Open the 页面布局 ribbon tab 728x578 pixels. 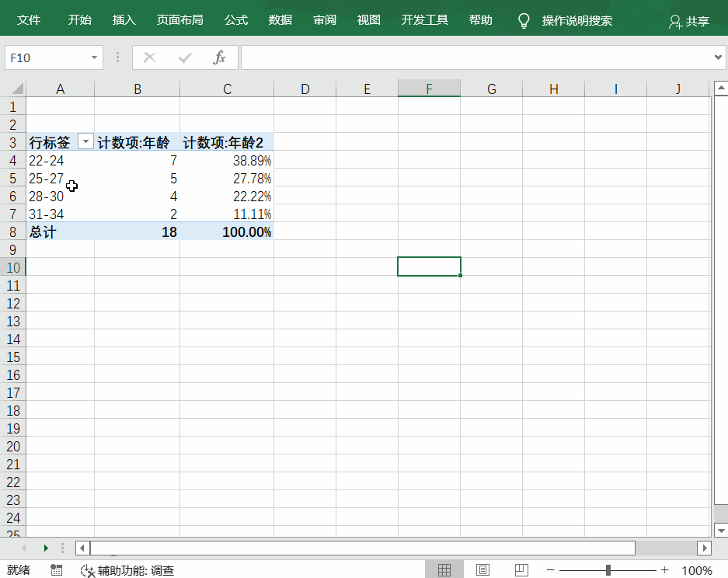179,20
